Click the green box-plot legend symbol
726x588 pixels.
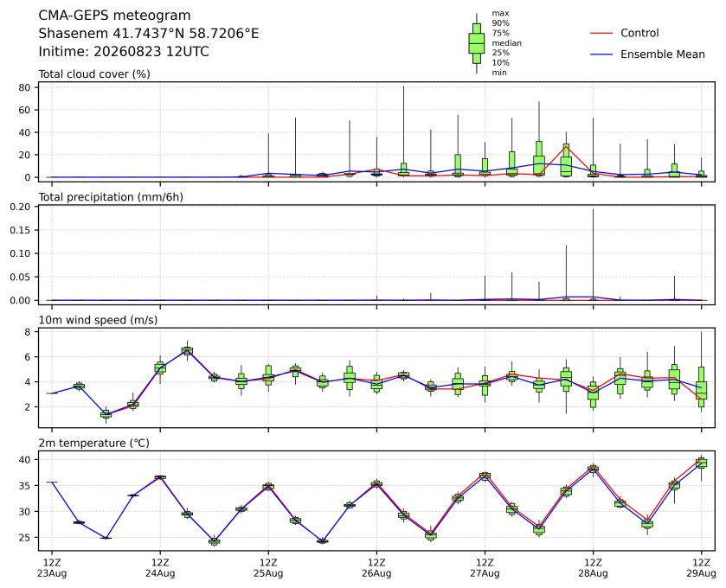(x=477, y=43)
